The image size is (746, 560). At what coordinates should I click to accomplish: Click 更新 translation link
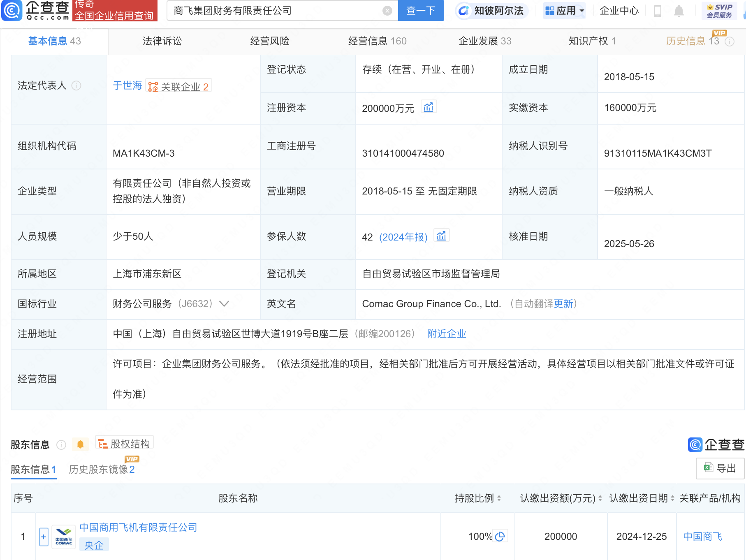tap(563, 304)
